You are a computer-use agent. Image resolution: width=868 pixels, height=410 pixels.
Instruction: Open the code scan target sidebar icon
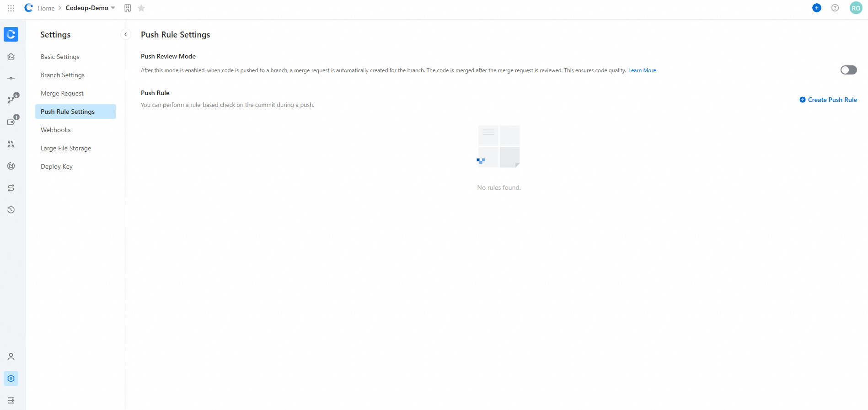[x=11, y=166]
